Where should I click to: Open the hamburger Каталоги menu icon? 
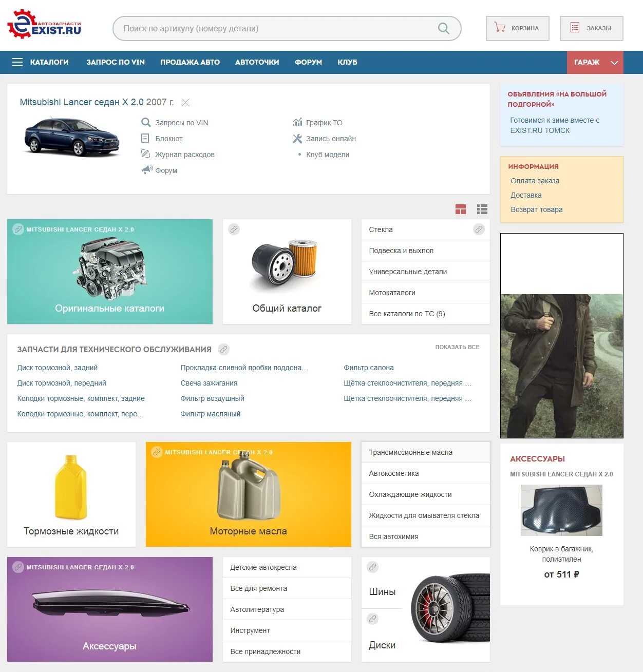(x=17, y=62)
